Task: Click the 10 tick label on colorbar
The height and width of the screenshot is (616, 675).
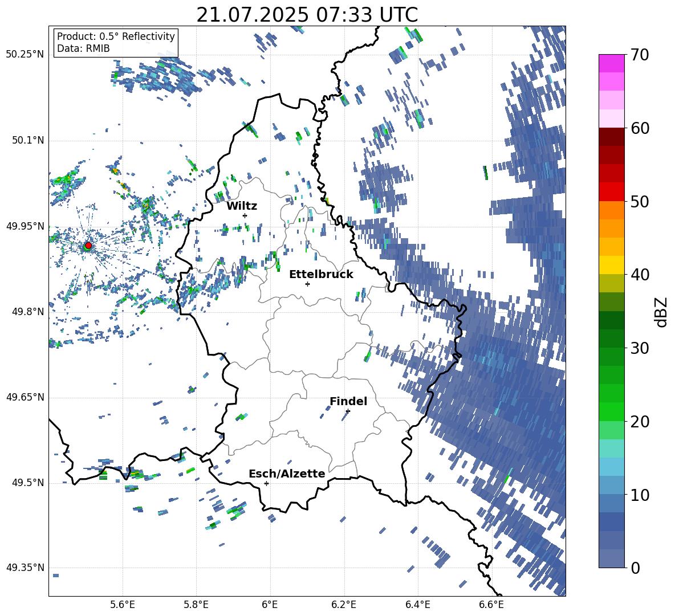Action: [639, 495]
